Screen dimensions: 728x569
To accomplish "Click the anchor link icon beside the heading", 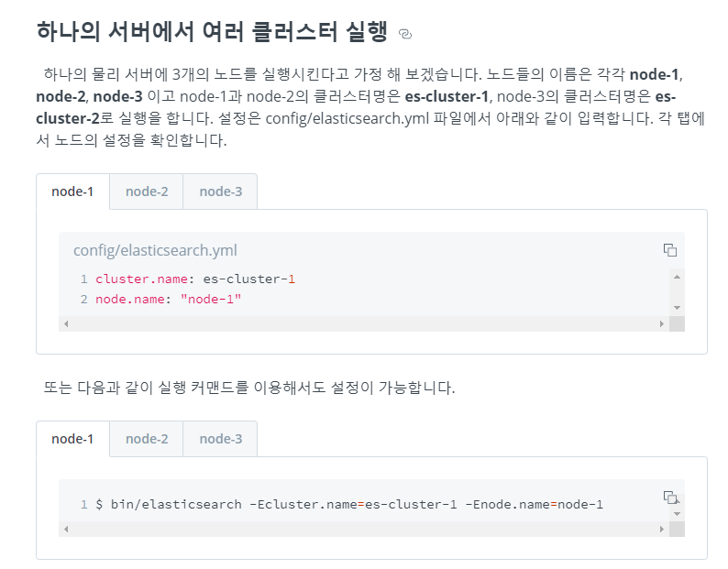I will 406,34.
